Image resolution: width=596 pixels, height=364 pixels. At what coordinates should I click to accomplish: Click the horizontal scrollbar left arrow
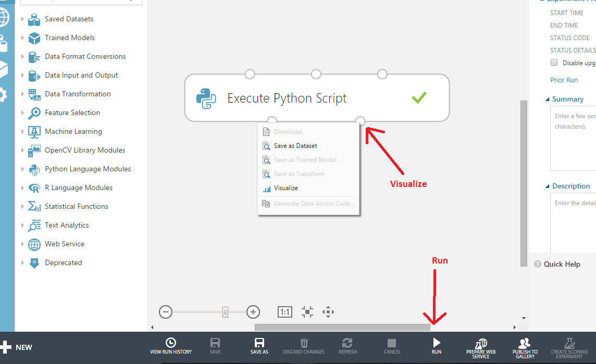coord(152,327)
